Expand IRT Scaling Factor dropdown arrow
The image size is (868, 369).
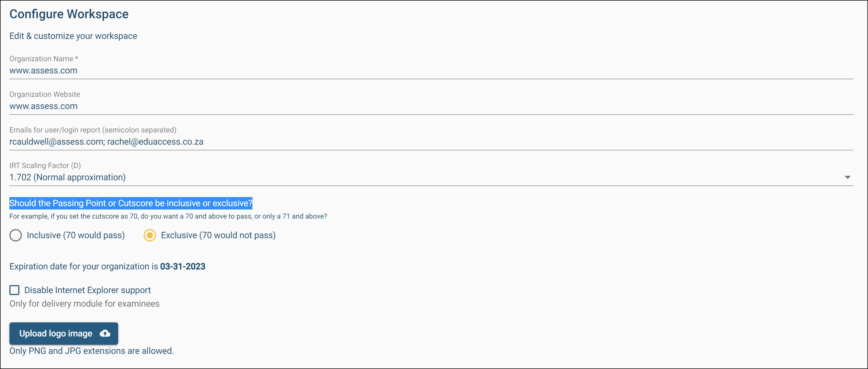(x=848, y=177)
